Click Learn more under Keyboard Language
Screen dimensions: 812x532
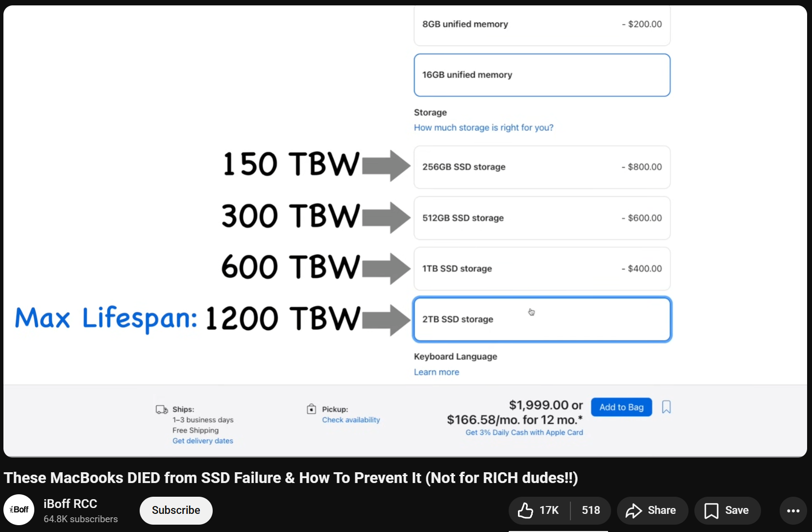(437, 372)
